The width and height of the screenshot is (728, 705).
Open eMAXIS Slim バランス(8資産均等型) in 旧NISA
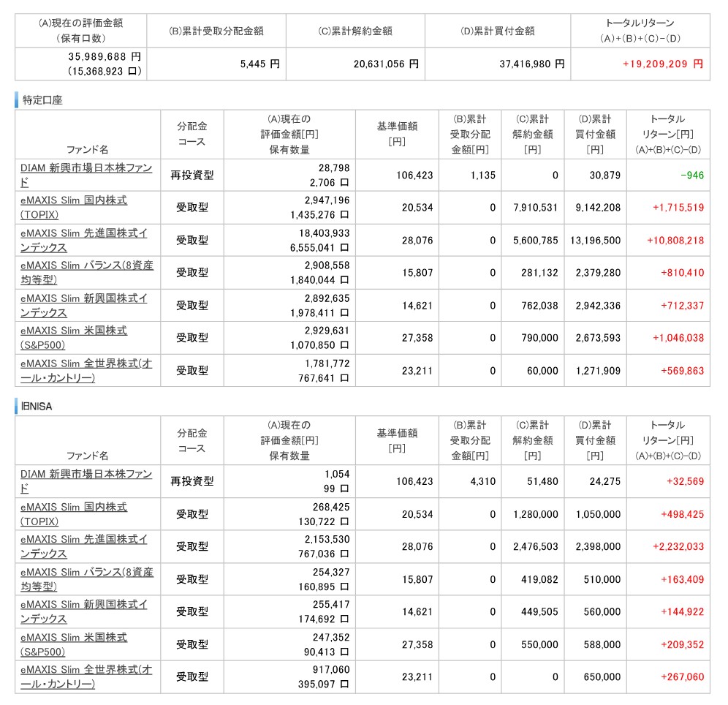87,578
